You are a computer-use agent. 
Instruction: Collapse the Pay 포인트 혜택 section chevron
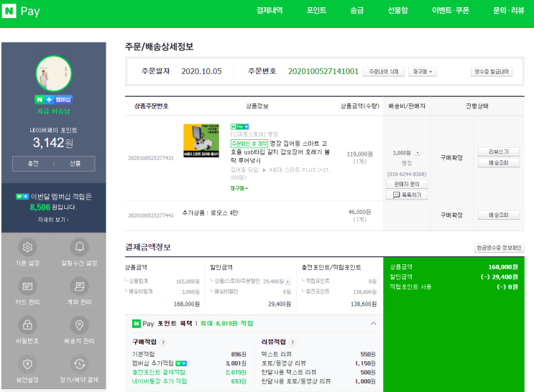373,323
